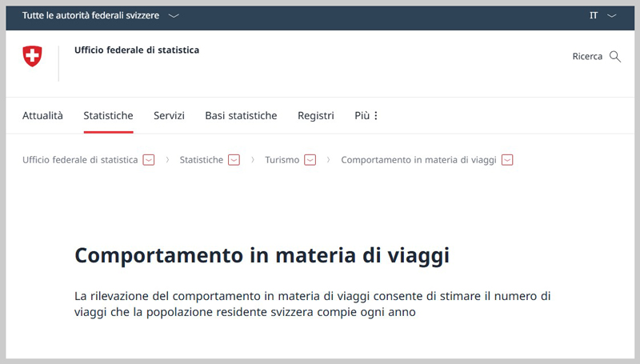Open the Attualità navigation tab
The width and height of the screenshot is (640, 364).
[42, 116]
